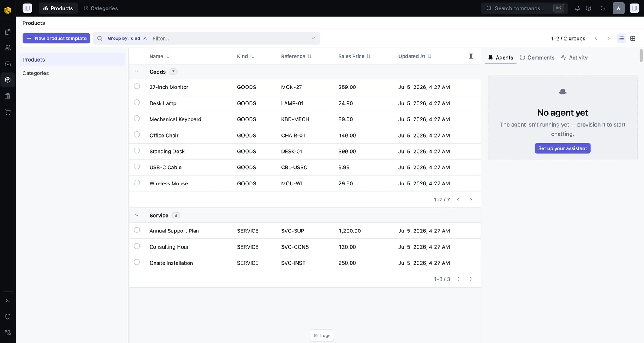644x343 pixels.
Task: Open the contacts people icon in rail
Action: [8, 48]
